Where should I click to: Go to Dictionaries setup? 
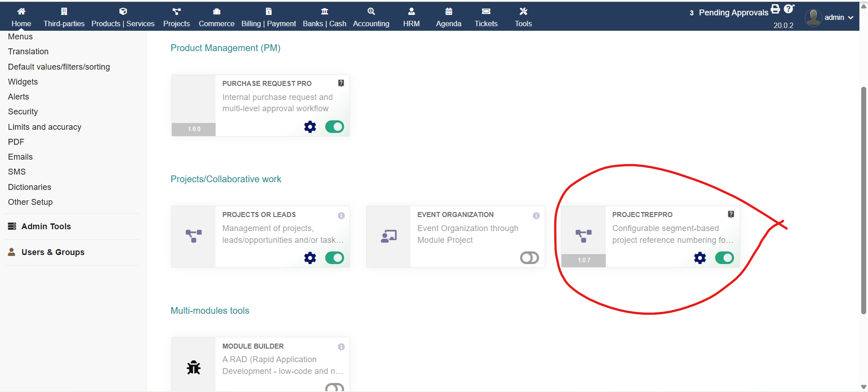(x=29, y=187)
